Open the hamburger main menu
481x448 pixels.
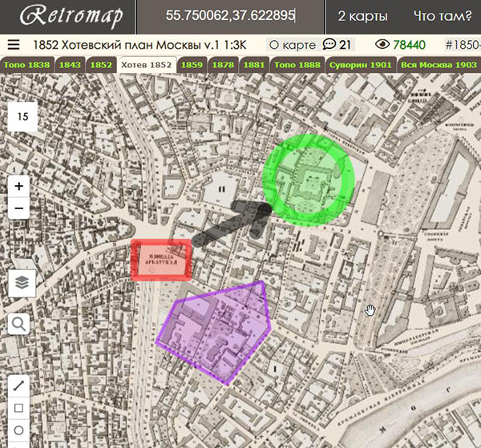tap(14, 46)
